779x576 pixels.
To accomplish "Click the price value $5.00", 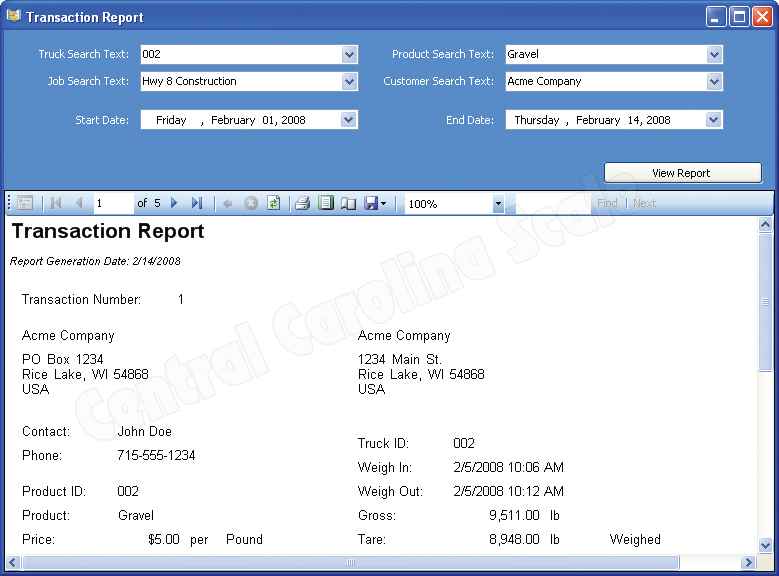I will 164,539.
